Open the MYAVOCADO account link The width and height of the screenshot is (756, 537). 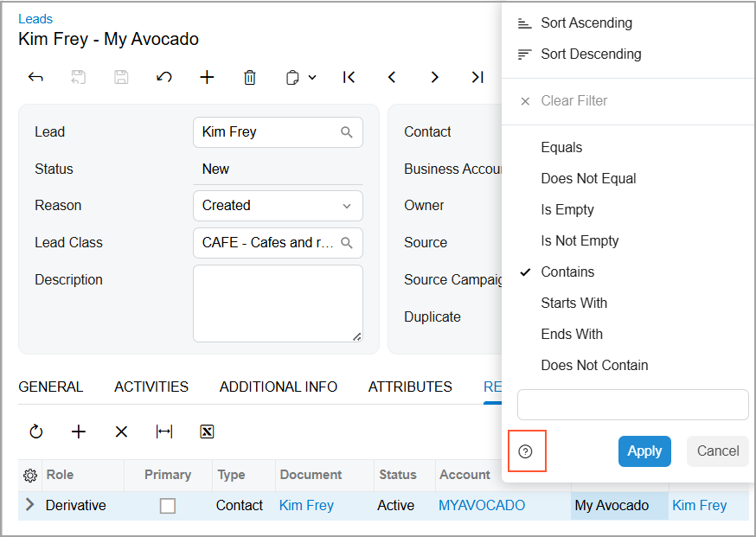(x=482, y=505)
